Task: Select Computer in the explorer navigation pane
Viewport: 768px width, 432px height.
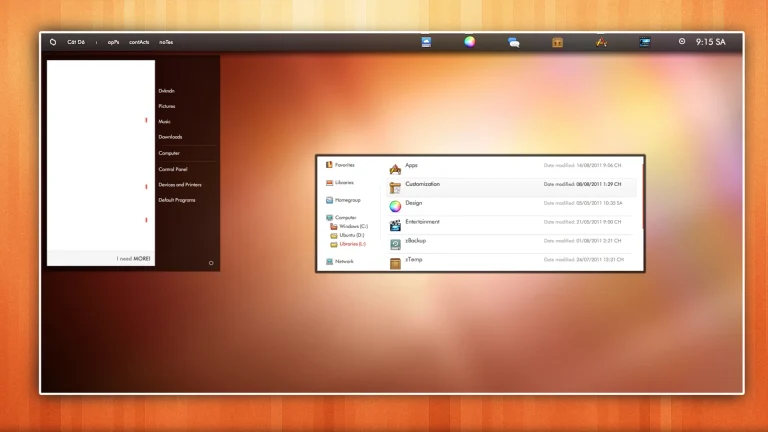Action: point(346,217)
